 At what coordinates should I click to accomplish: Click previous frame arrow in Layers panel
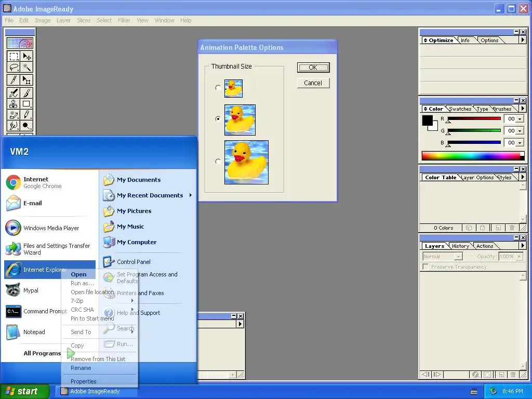click(425, 374)
